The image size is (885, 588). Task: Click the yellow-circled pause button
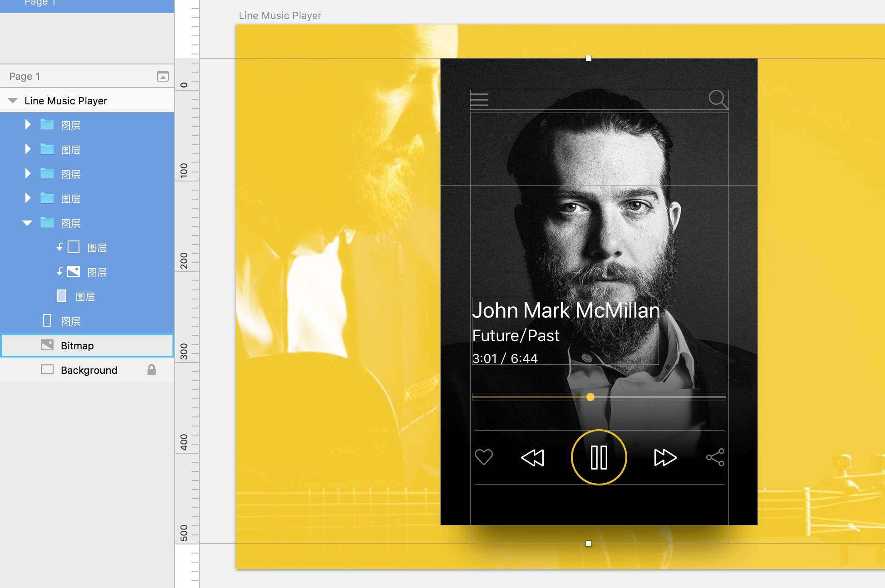tap(599, 457)
